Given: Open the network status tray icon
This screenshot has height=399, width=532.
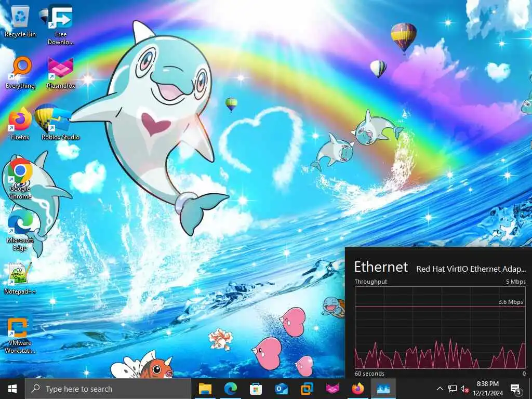Looking at the screenshot, I should click(x=453, y=389).
